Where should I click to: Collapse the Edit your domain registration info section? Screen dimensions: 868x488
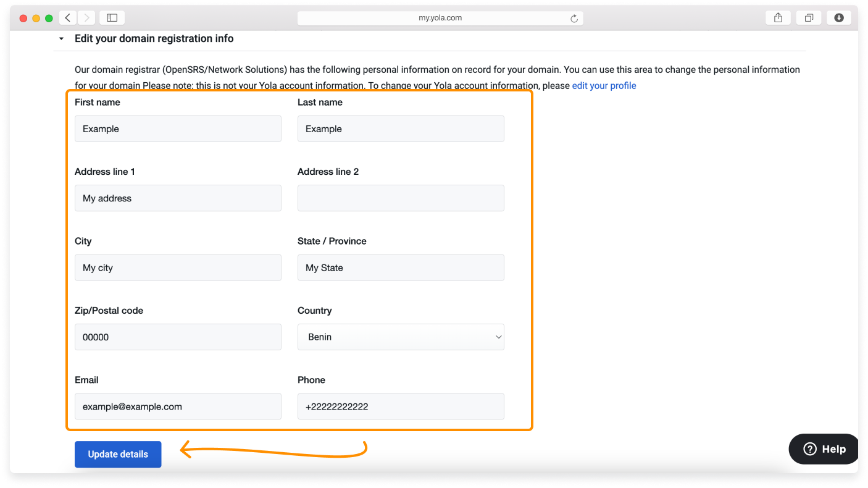(61, 38)
